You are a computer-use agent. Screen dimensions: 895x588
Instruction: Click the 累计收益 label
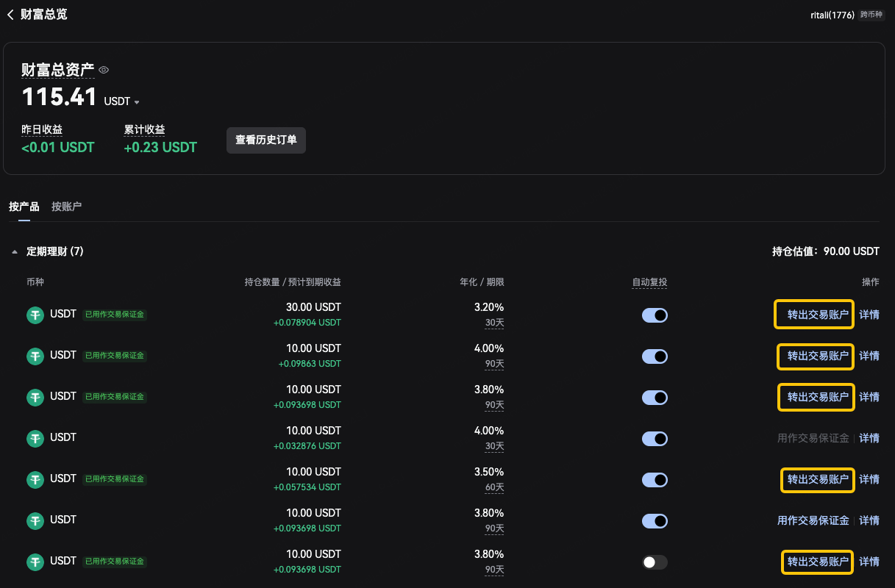145,129
